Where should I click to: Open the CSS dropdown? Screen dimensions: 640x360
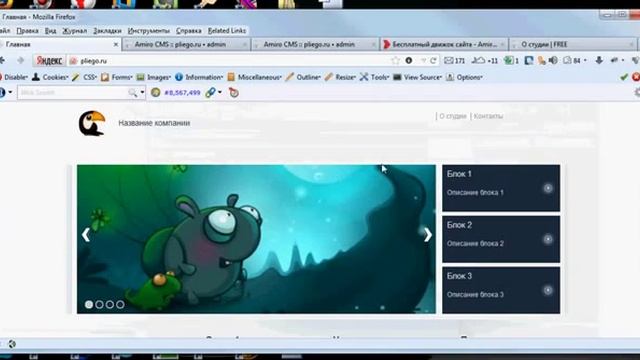pos(84,77)
